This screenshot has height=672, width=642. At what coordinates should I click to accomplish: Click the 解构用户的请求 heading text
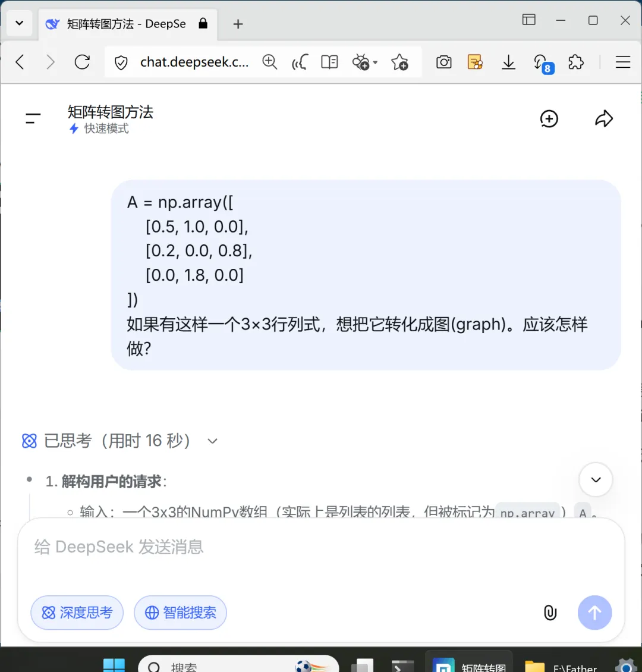[111, 481]
